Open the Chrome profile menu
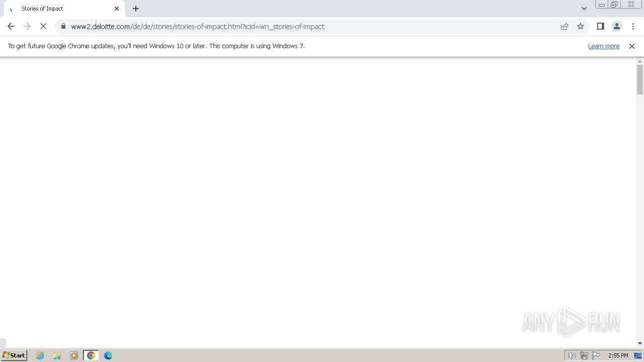Image resolution: width=644 pixels, height=362 pixels. [617, 26]
